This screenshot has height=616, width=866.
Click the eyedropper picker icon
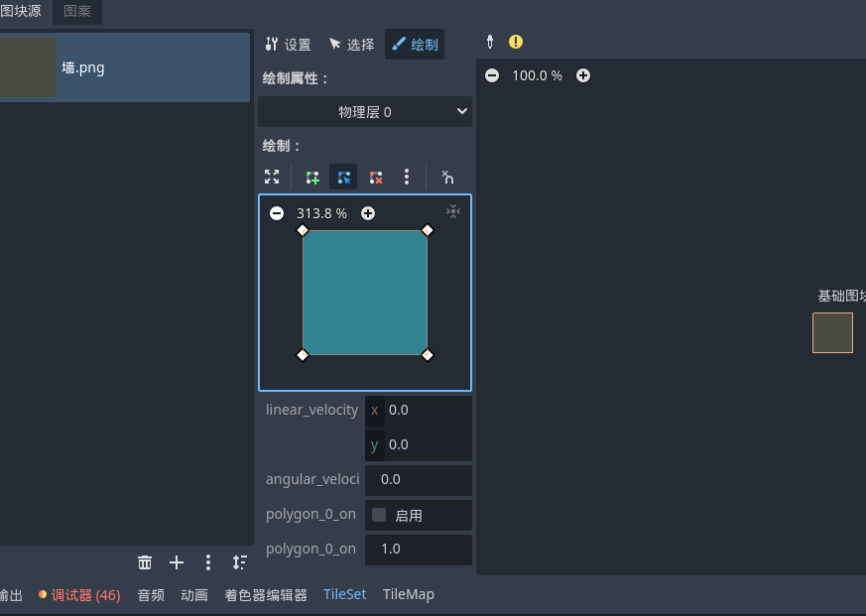click(x=489, y=42)
